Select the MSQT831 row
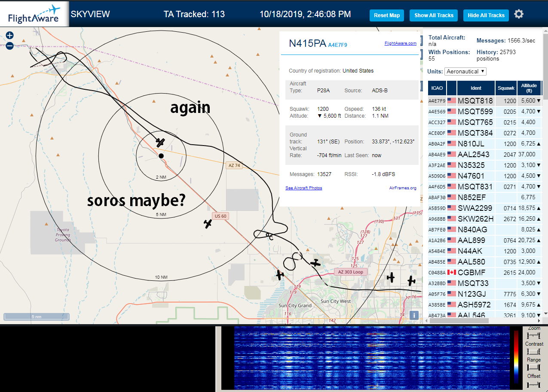Viewport: 548px width, 392px height. click(485, 187)
